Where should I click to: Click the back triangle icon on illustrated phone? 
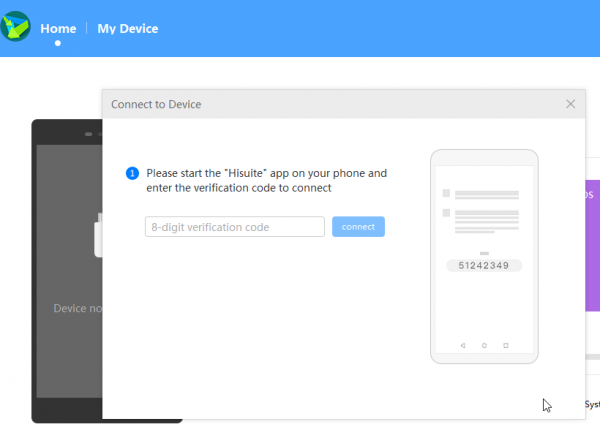(x=463, y=345)
